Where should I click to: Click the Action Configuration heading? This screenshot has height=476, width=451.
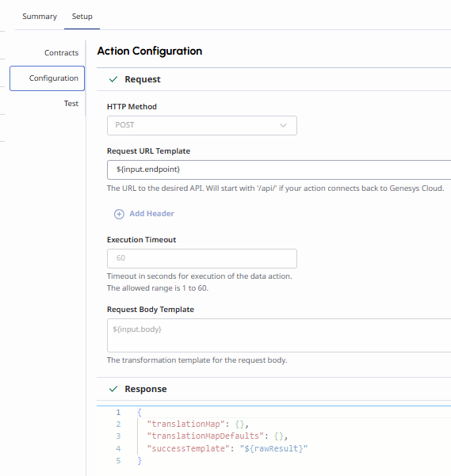(x=150, y=51)
